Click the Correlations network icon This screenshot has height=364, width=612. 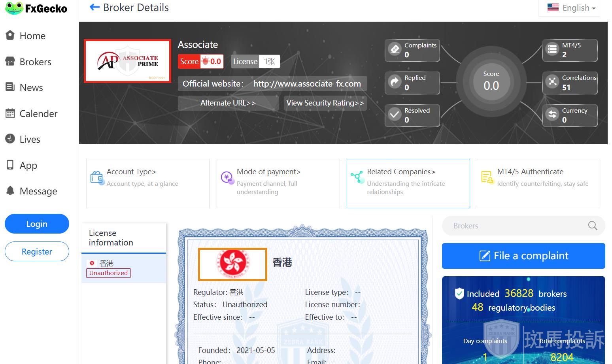552,82
